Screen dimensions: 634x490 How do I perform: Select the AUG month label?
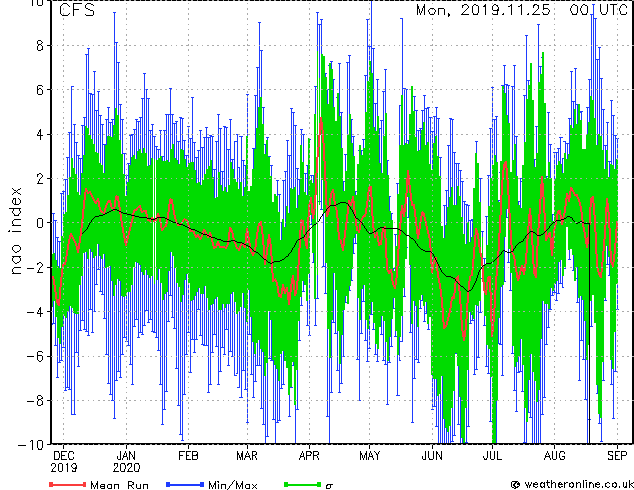[x=554, y=456]
